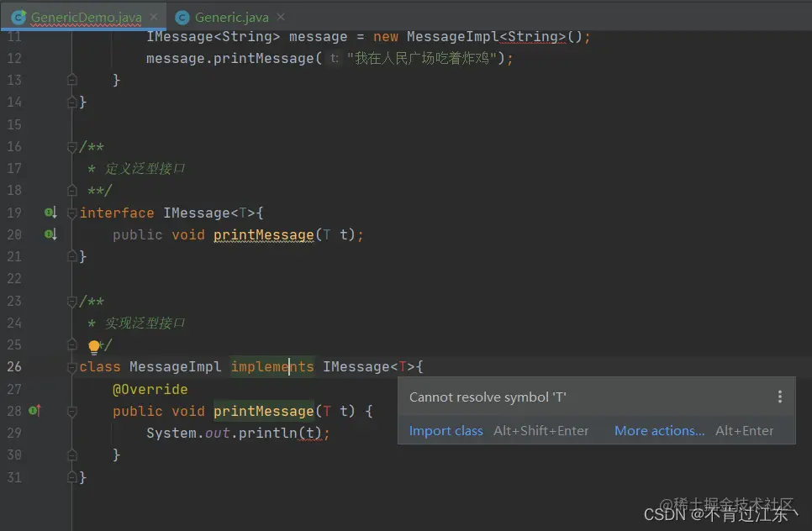Click the comment '实现泛型接口' on line 24
This screenshot has width=812, height=531.
tap(145, 323)
